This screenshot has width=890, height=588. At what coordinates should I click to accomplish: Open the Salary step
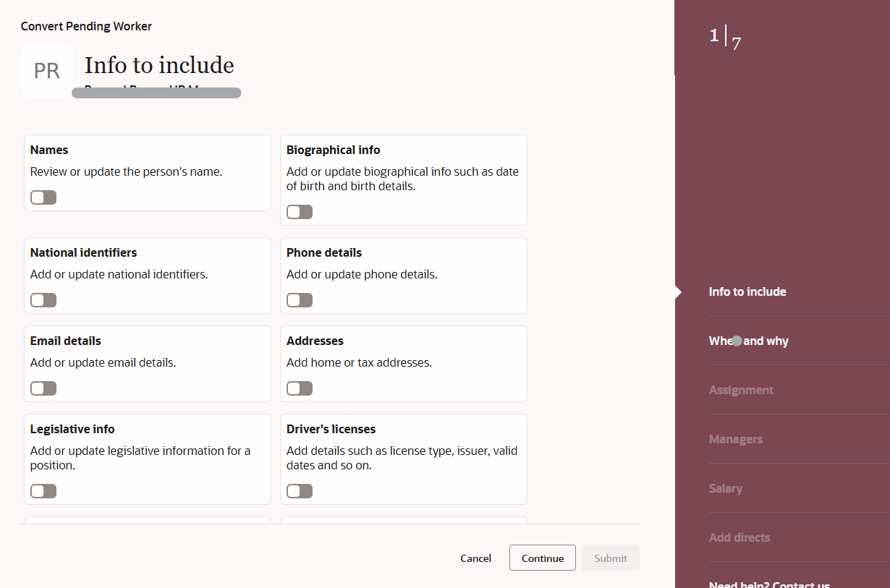click(x=726, y=488)
